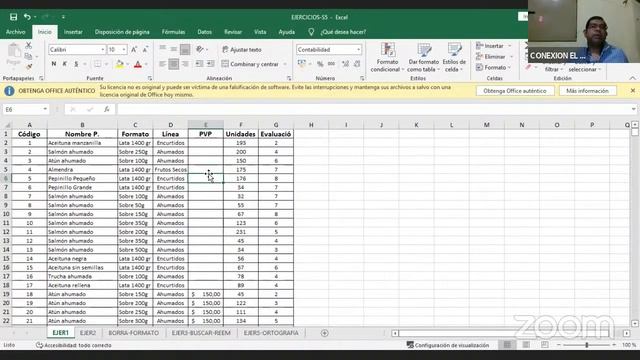This screenshot has height=360, width=640.
Task: Open the font size dropdown
Action: [x=124, y=49]
